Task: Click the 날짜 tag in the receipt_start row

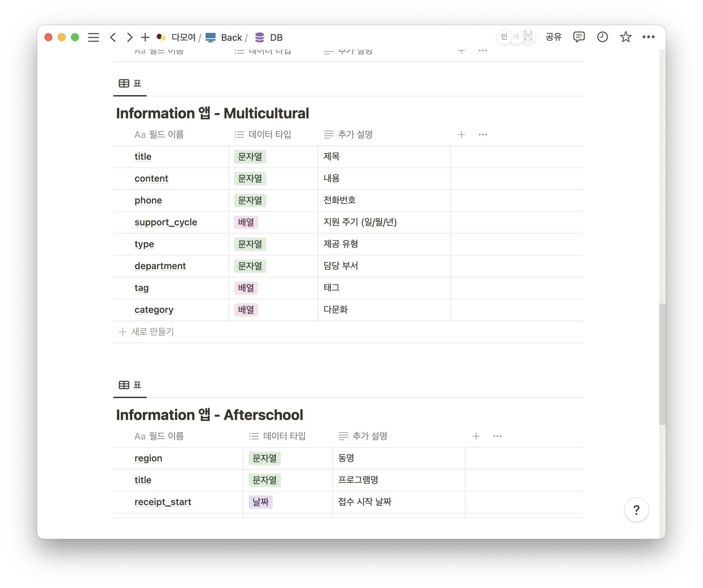Action: [x=260, y=502]
